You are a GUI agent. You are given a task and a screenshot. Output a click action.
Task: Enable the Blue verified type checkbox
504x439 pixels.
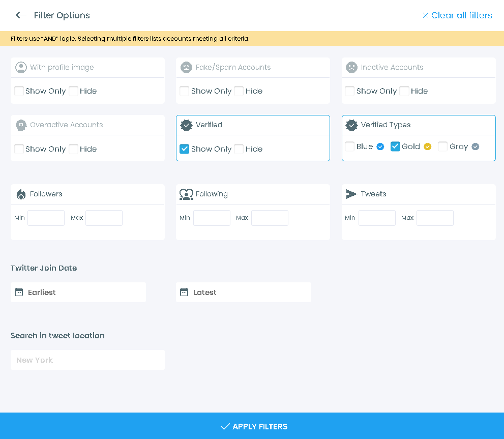[x=349, y=147]
